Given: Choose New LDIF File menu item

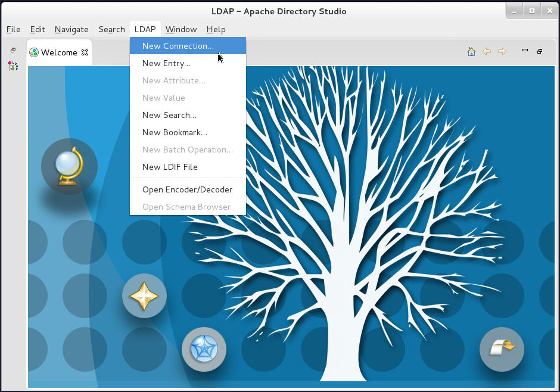Looking at the screenshot, I should pos(170,167).
